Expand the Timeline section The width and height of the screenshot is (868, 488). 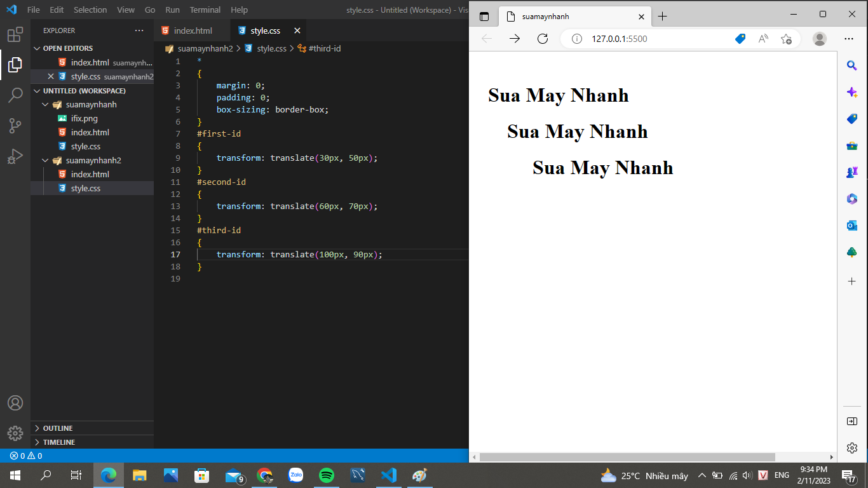(x=92, y=442)
